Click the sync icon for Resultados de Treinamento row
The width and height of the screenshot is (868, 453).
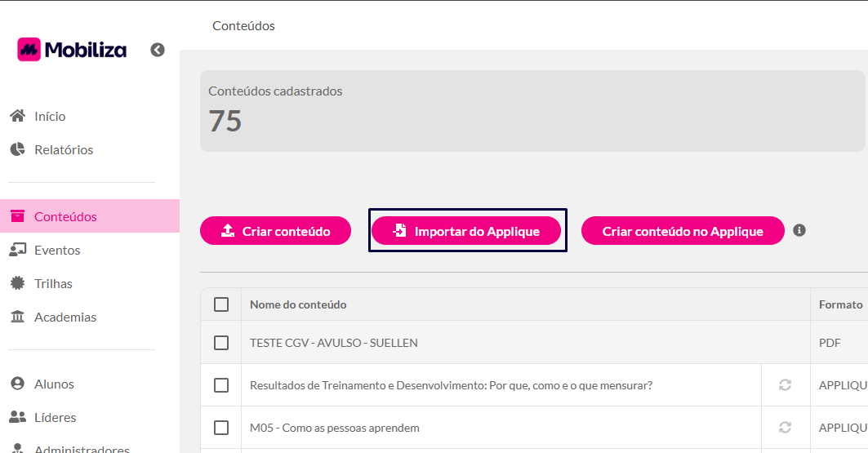[785, 385]
